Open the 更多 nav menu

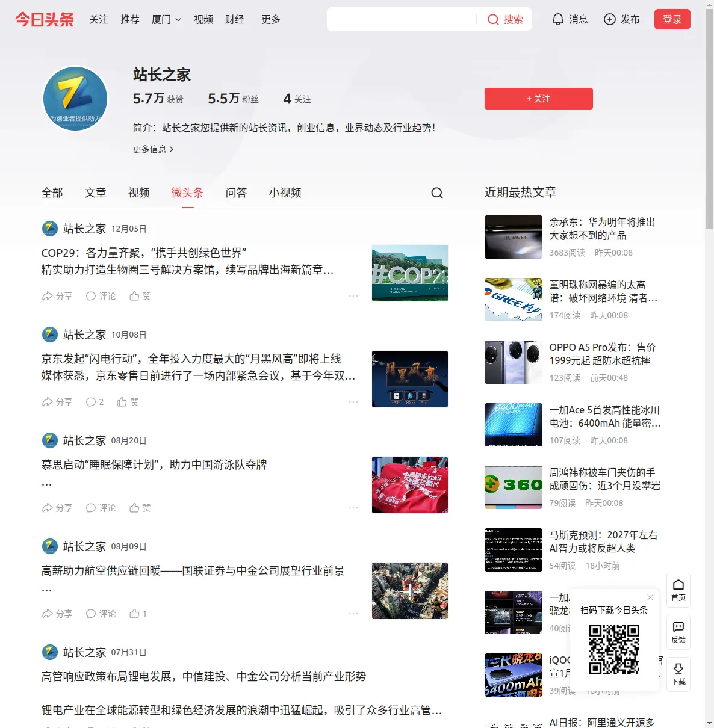(x=271, y=20)
